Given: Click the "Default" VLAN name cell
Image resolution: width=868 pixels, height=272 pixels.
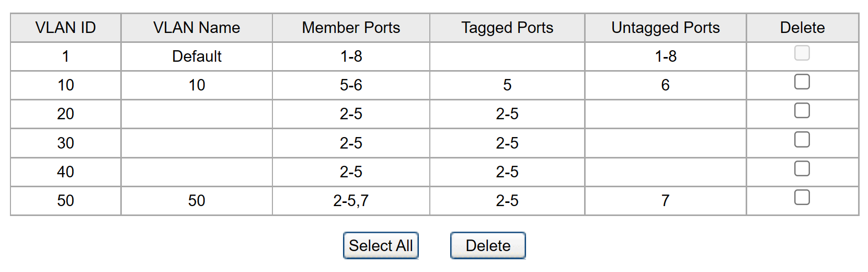Looking at the screenshot, I should click(x=197, y=56).
